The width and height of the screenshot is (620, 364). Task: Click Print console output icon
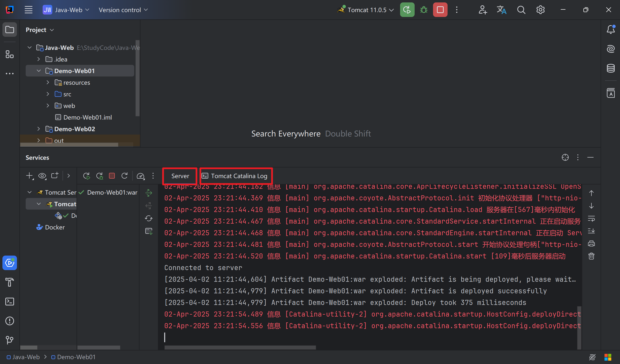(x=591, y=243)
